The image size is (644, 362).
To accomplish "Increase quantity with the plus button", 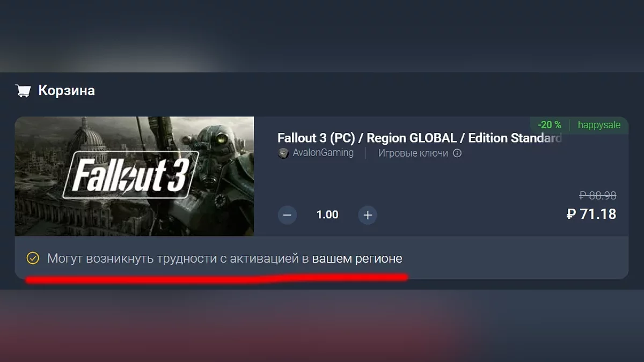I will pyautogui.click(x=368, y=215).
